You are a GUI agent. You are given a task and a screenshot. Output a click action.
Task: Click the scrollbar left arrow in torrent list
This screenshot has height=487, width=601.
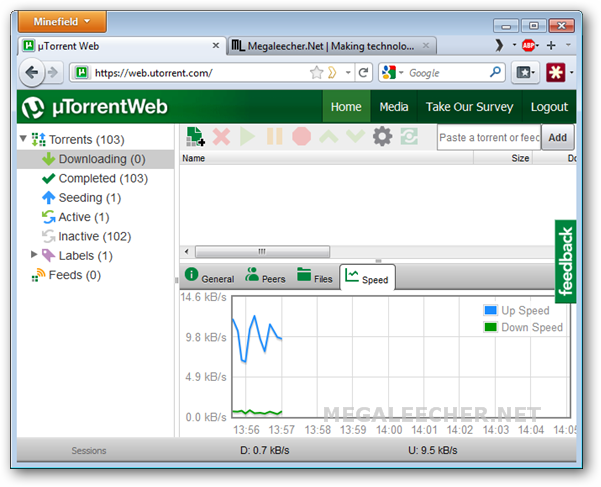[x=187, y=252]
